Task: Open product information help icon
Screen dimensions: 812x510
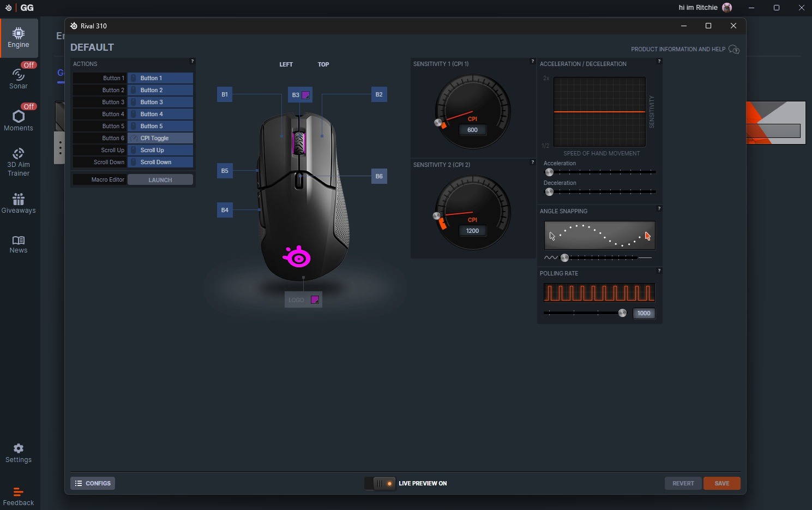Action: (x=734, y=50)
